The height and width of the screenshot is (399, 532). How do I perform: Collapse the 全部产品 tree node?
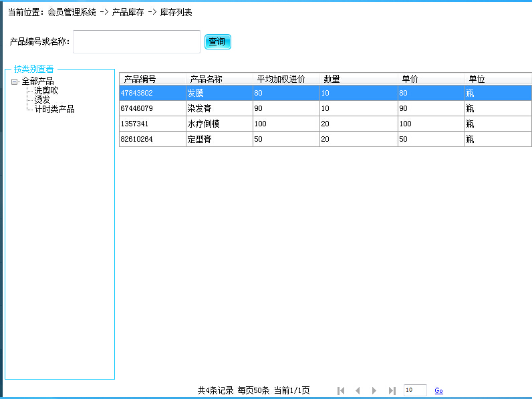pos(14,82)
